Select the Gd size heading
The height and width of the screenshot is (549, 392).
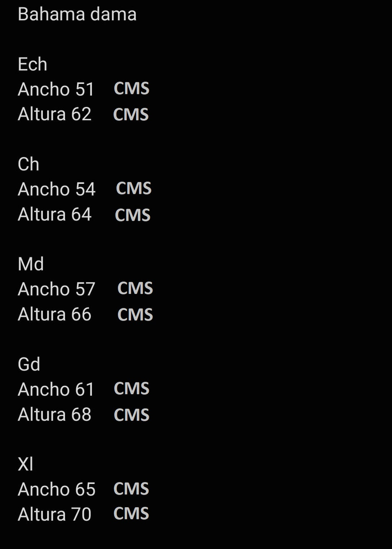click(x=29, y=364)
